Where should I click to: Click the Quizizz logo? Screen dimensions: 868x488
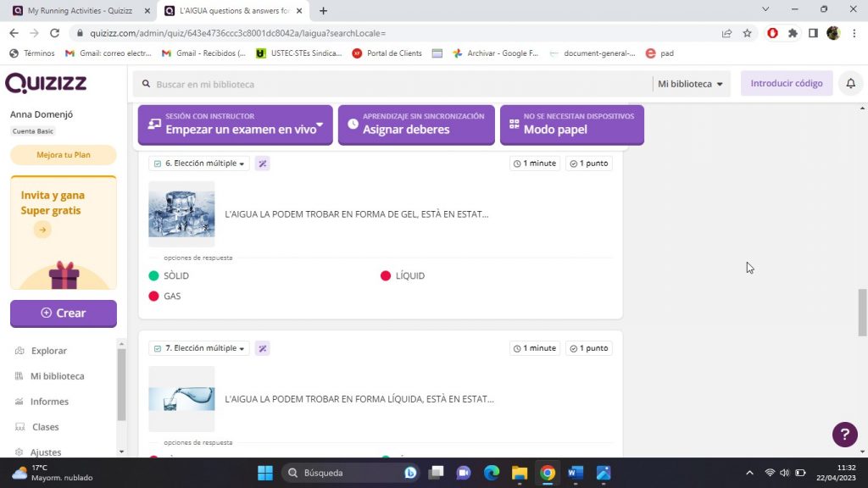[46, 83]
